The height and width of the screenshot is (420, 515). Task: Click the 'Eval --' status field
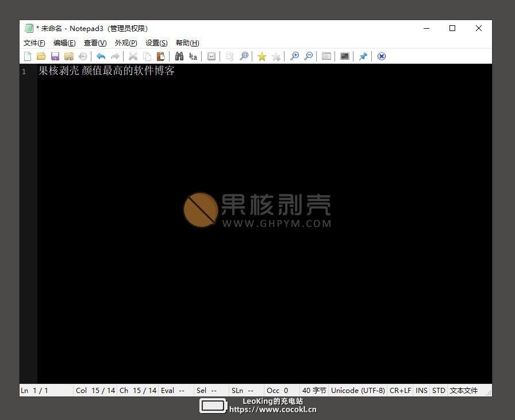click(x=176, y=391)
